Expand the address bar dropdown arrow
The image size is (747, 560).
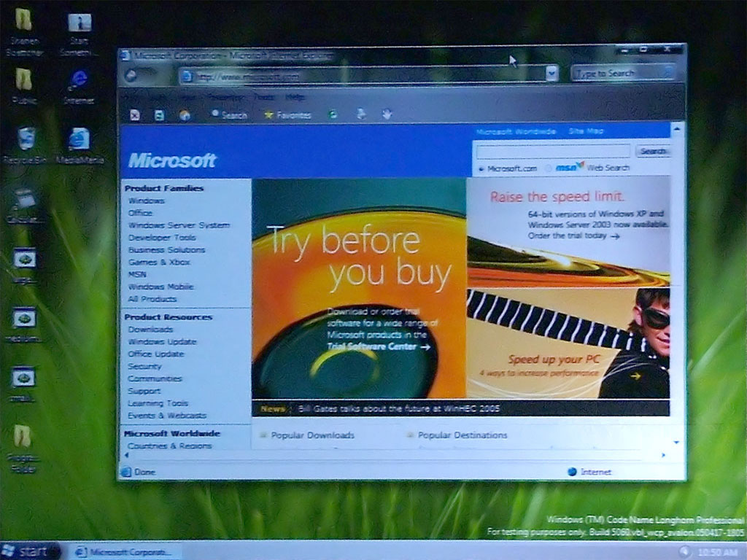pos(551,74)
